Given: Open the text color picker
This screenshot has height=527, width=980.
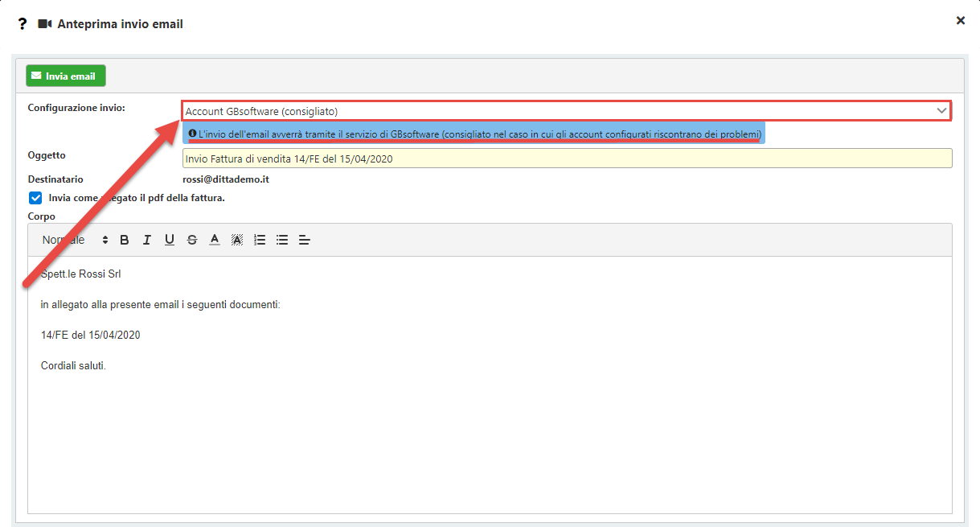Looking at the screenshot, I should (x=215, y=240).
